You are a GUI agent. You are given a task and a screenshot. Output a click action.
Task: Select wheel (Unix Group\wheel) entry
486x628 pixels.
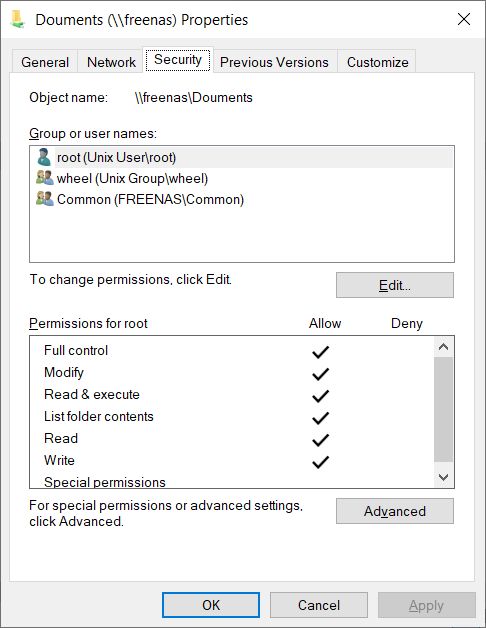(242, 178)
